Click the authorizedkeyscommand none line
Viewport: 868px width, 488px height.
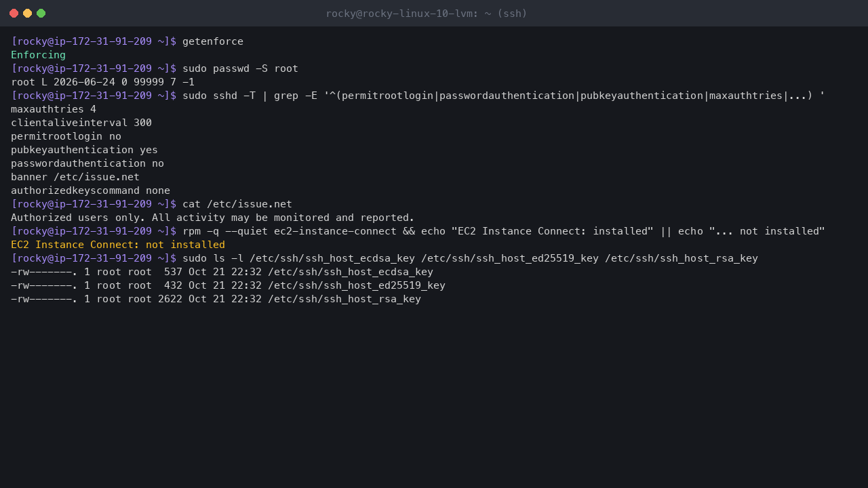click(90, 190)
